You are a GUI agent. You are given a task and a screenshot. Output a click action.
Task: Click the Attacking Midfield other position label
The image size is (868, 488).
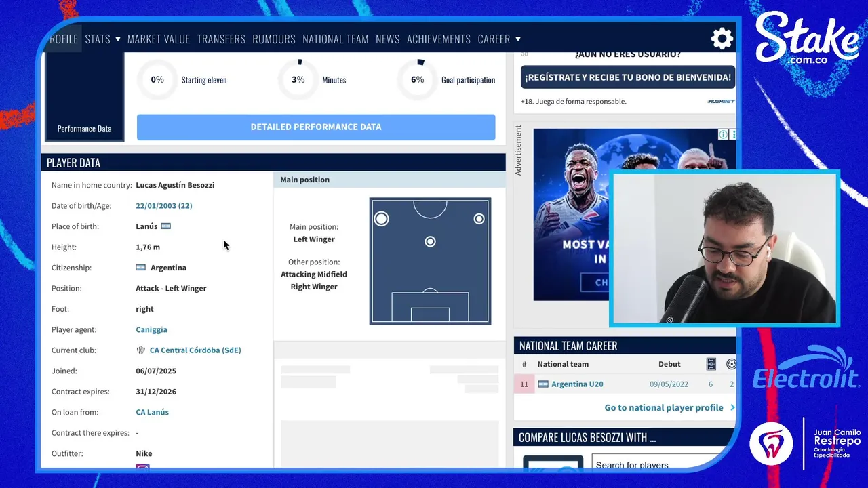coord(314,274)
